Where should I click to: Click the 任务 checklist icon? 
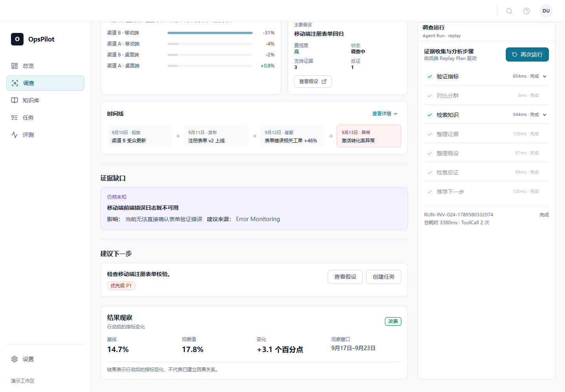click(15, 118)
